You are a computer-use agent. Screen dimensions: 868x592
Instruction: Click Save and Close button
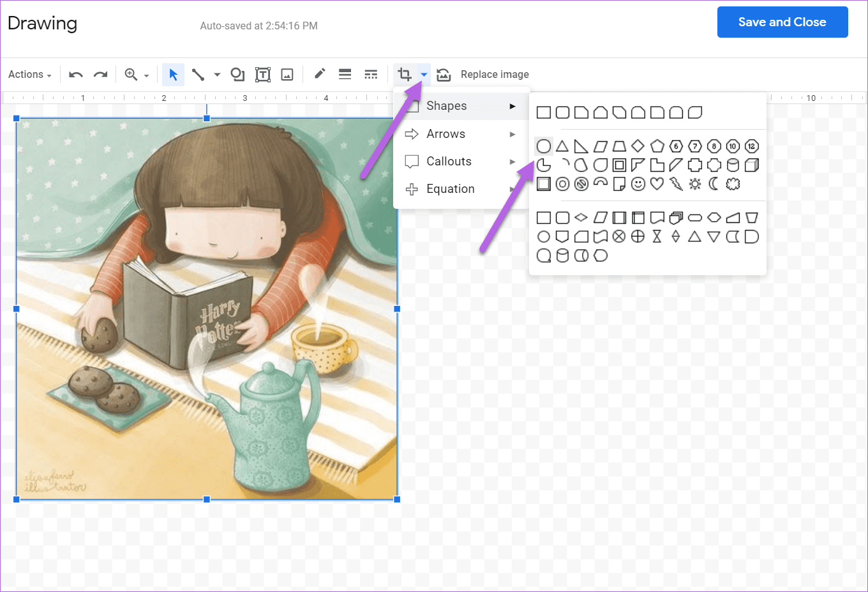pyautogui.click(x=782, y=22)
